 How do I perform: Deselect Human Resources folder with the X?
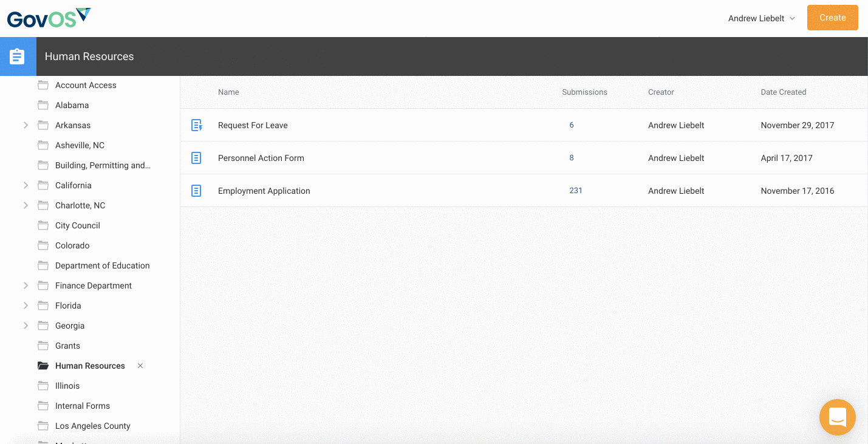(140, 366)
